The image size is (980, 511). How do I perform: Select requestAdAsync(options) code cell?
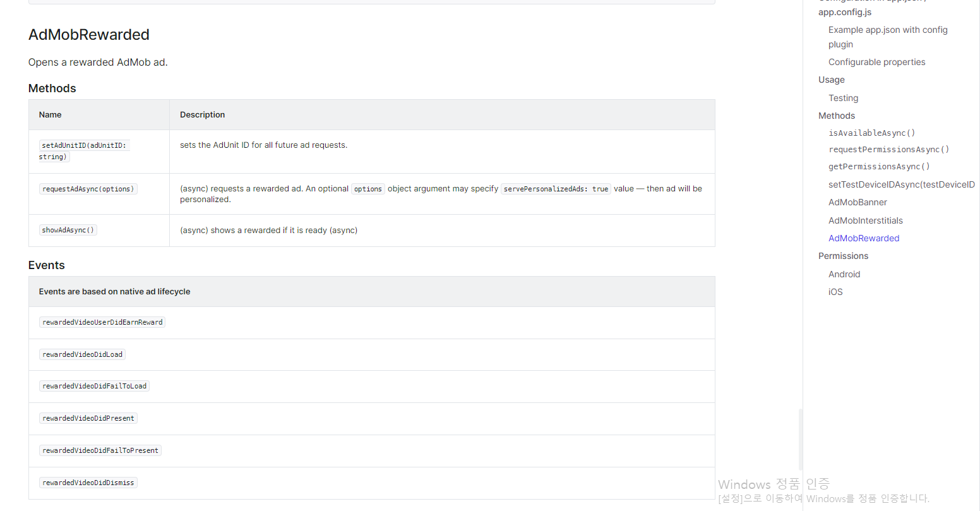[x=88, y=189]
